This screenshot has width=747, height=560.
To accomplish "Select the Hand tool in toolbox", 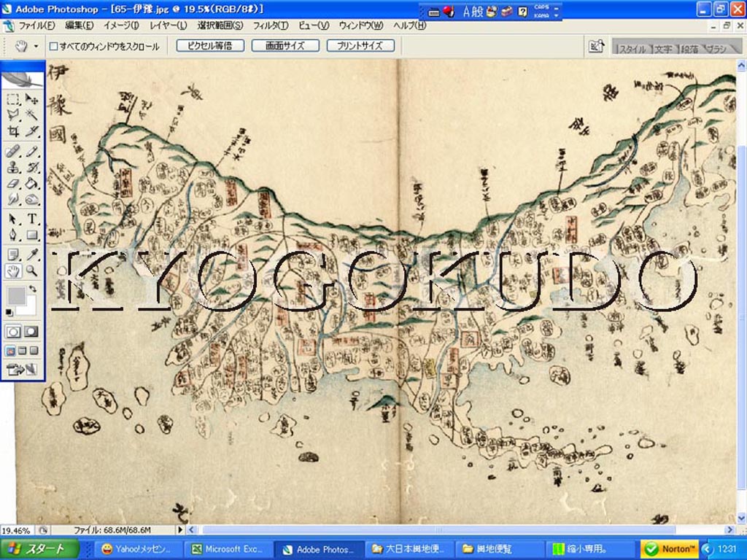I will (x=13, y=271).
